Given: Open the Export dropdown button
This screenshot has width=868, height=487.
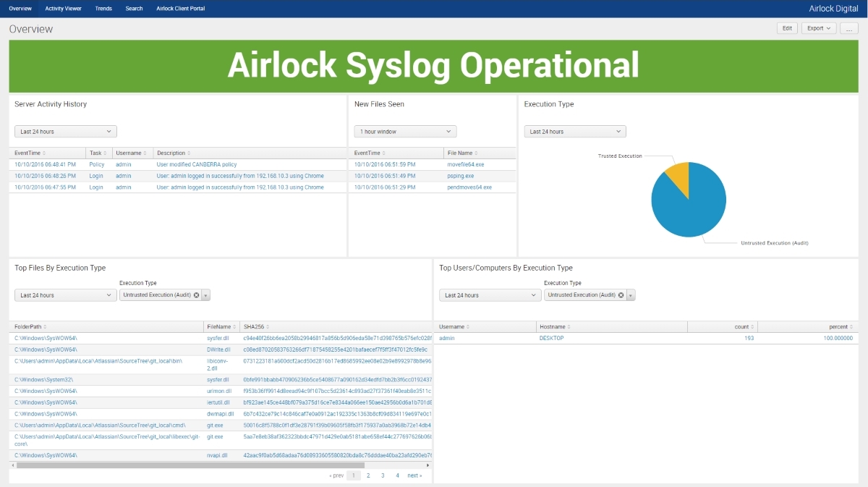Looking at the screenshot, I should 819,28.
